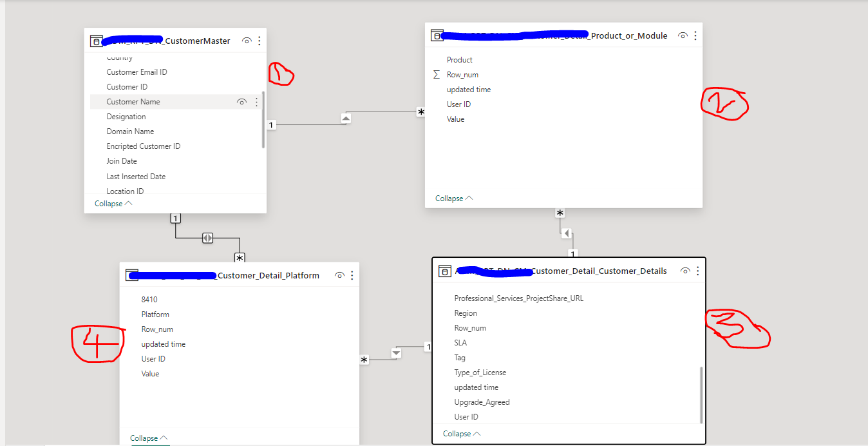Image resolution: width=868 pixels, height=446 pixels.
Task: Select the left-pointing filter arrow below Product_or_Module
Action: click(x=565, y=233)
